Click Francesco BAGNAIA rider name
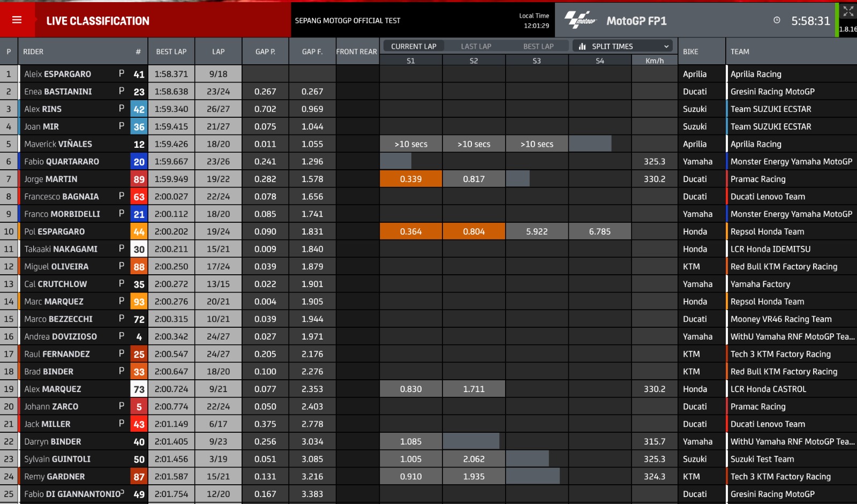The height and width of the screenshot is (504, 857). tap(62, 197)
